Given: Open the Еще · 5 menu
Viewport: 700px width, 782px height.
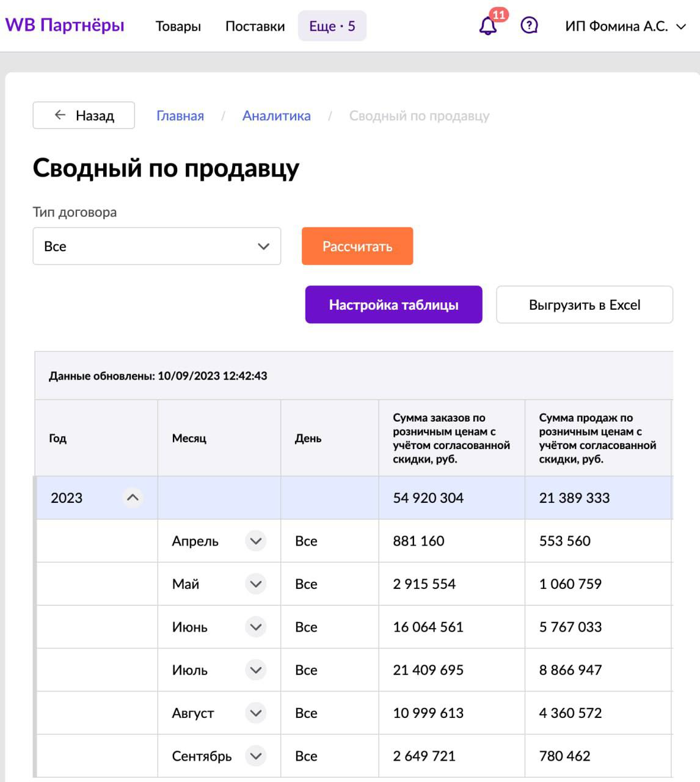Looking at the screenshot, I should (x=332, y=26).
